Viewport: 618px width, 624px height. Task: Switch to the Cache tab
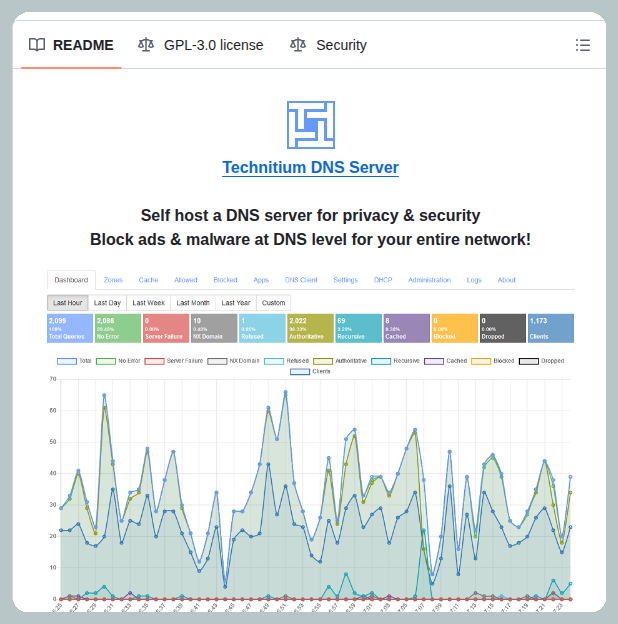[148, 280]
